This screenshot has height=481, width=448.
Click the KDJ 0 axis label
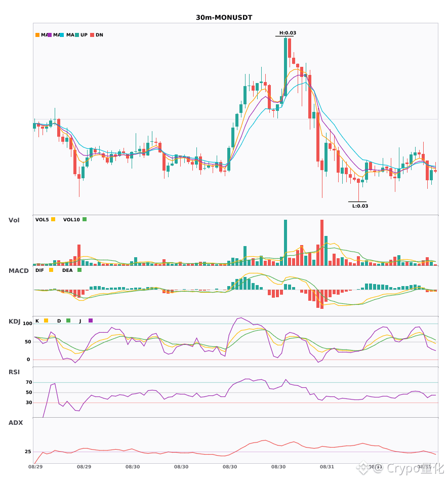pos(28,359)
